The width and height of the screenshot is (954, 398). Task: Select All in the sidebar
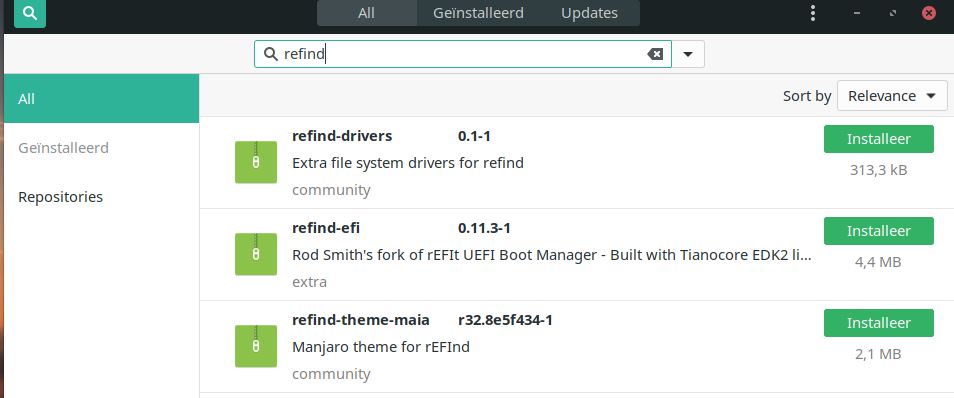pyautogui.click(x=101, y=99)
